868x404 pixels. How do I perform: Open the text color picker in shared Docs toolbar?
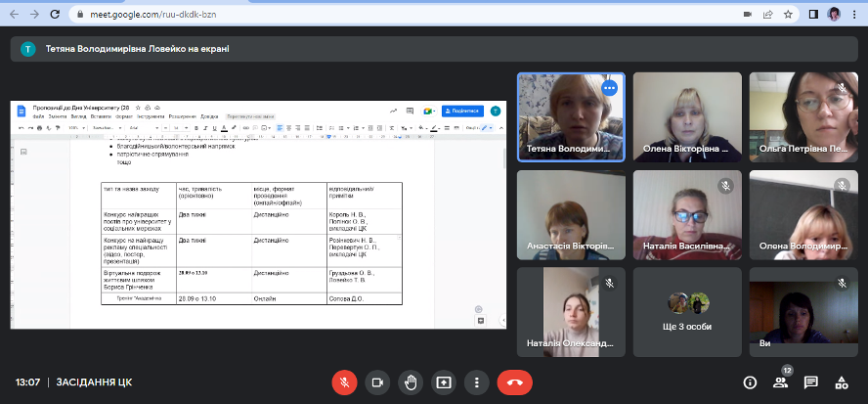click(x=224, y=128)
